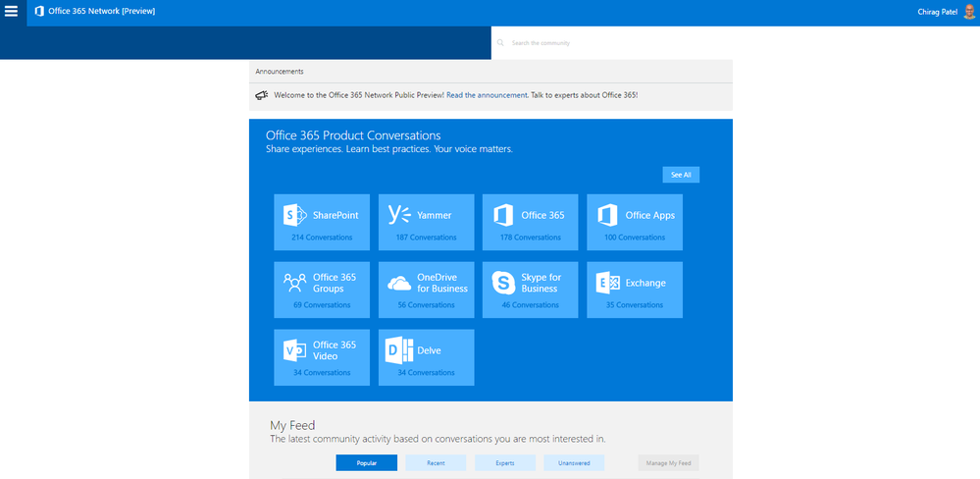Open 100 Conversations under Office Apps
980x479 pixels.
point(635,238)
